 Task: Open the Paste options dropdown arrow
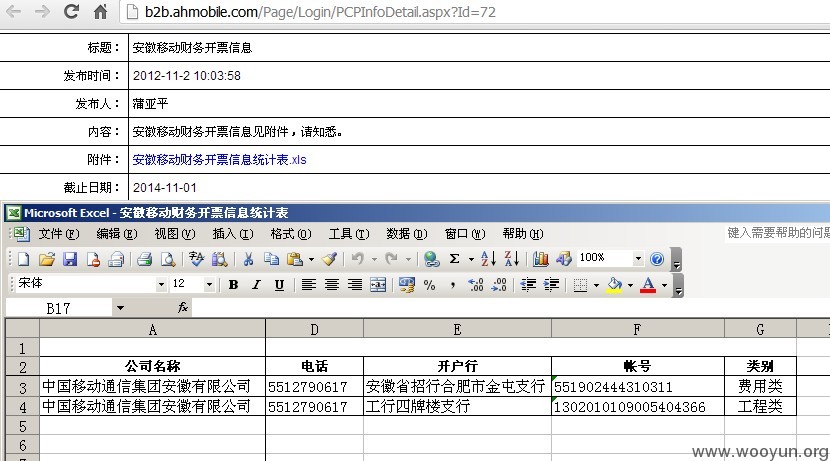(311, 259)
